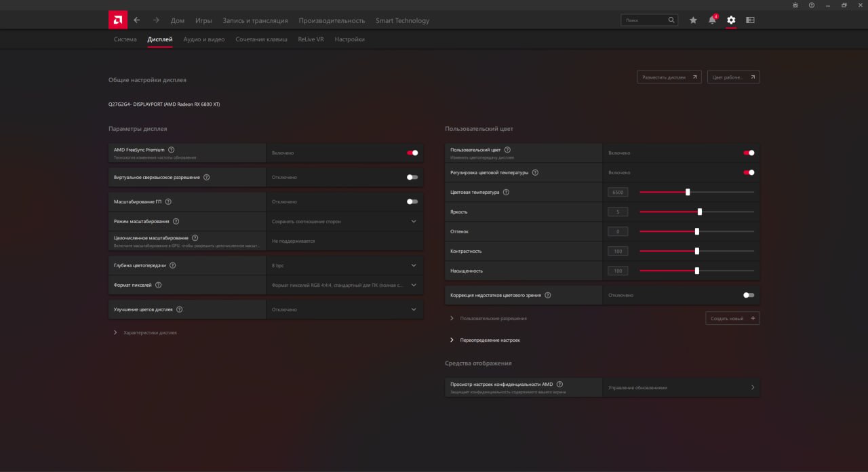Screen dimensions: 868x472
Task: Click help icon next to AMD FreeSync Premium
Action: tap(171, 150)
